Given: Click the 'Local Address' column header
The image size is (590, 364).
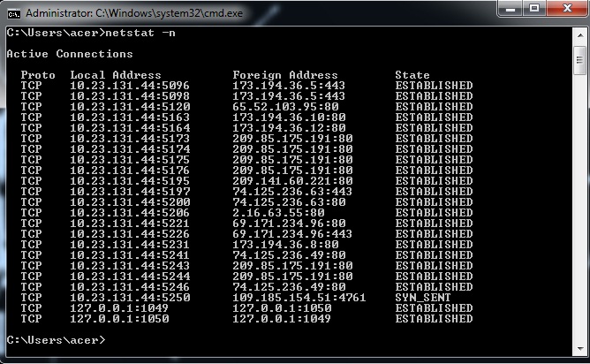Looking at the screenshot, I should tap(116, 75).
